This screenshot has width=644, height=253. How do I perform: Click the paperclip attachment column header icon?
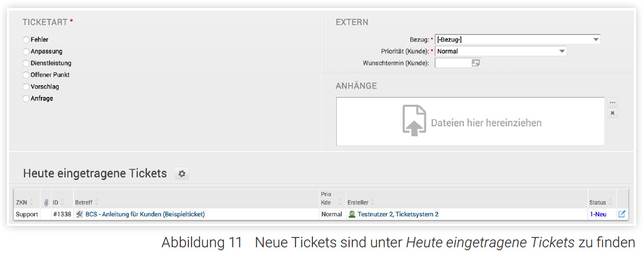click(x=46, y=203)
